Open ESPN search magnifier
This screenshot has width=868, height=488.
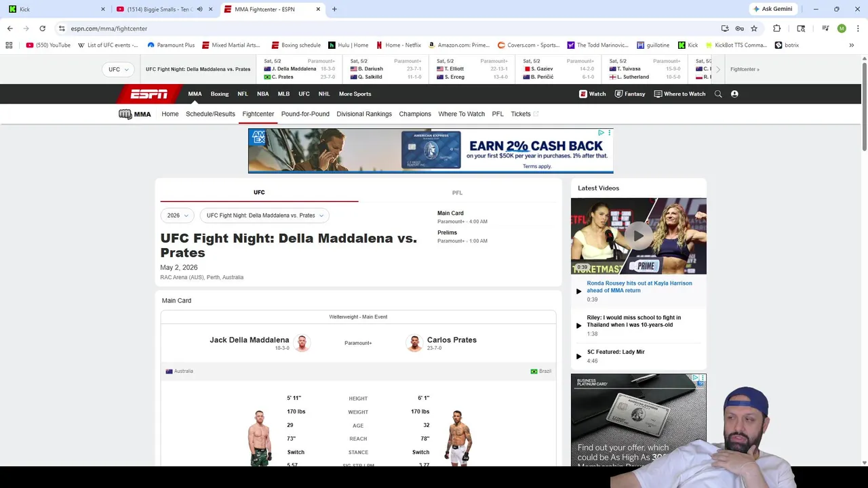pyautogui.click(x=718, y=94)
